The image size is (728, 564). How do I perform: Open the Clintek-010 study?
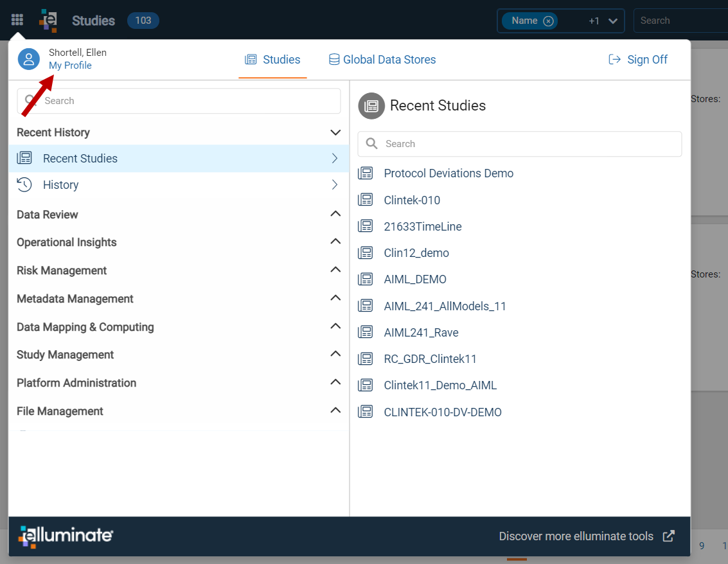click(412, 200)
